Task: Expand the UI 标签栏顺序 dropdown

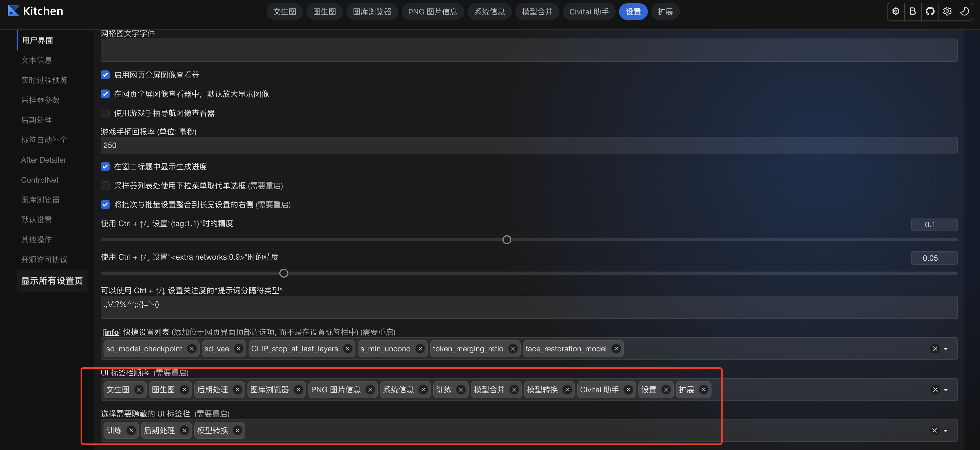Action: click(x=945, y=390)
